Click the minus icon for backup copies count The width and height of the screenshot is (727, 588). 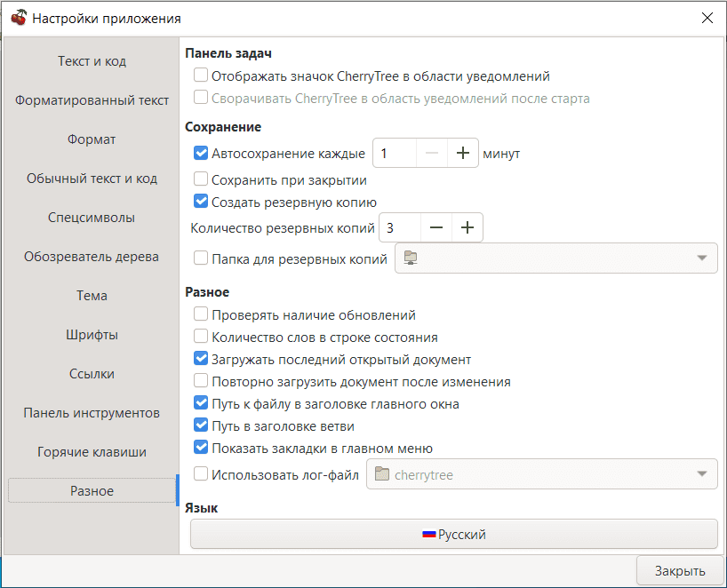pyautogui.click(x=435, y=227)
